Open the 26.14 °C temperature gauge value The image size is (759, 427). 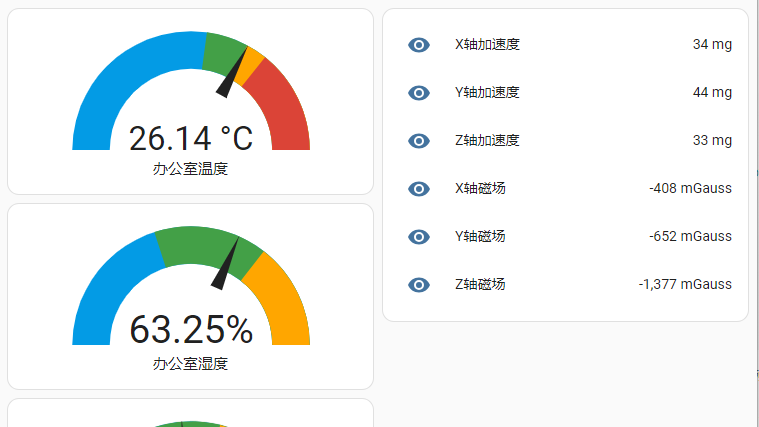pos(191,138)
